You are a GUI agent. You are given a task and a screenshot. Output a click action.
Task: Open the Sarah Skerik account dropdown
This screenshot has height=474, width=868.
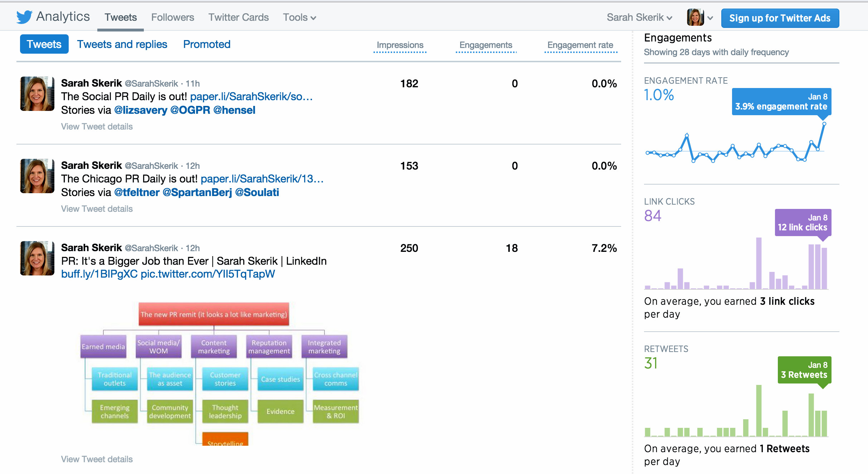(639, 17)
